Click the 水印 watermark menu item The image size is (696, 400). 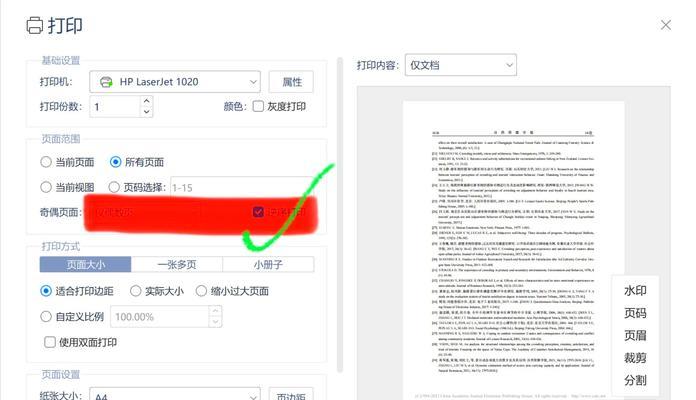click(x=635, y=290)
